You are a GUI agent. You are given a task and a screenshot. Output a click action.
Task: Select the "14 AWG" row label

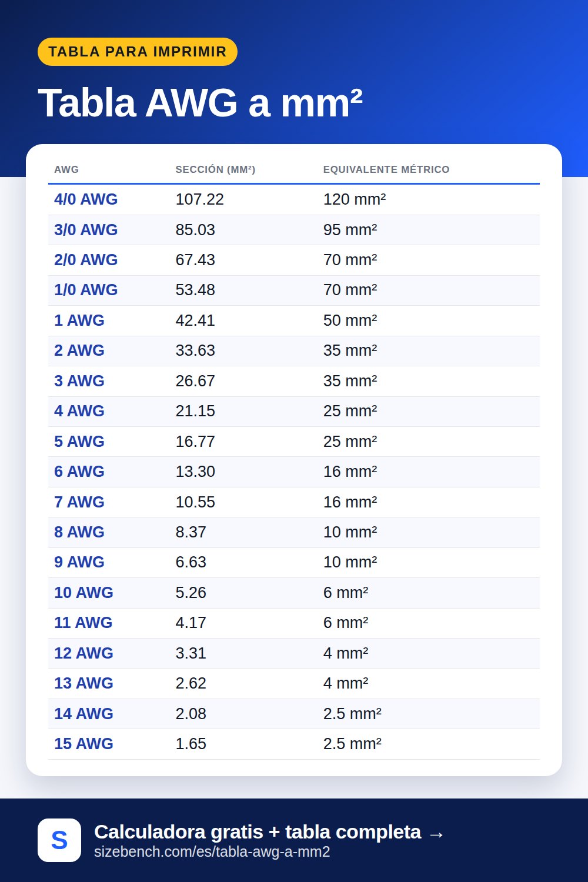pos(83,714)
